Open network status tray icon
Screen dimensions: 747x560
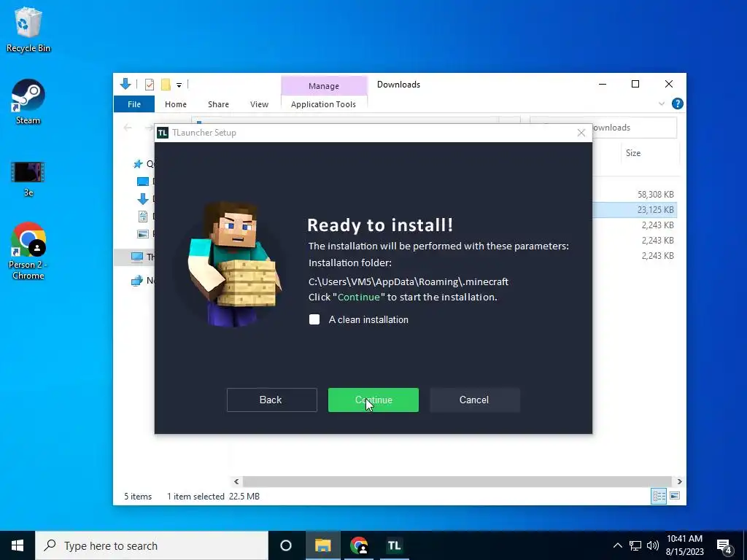(635, 545)
